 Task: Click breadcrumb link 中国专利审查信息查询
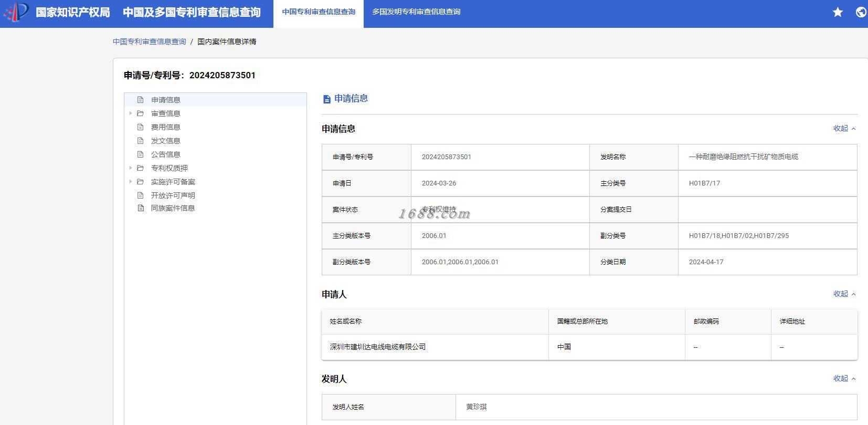(x=150, y=42)
